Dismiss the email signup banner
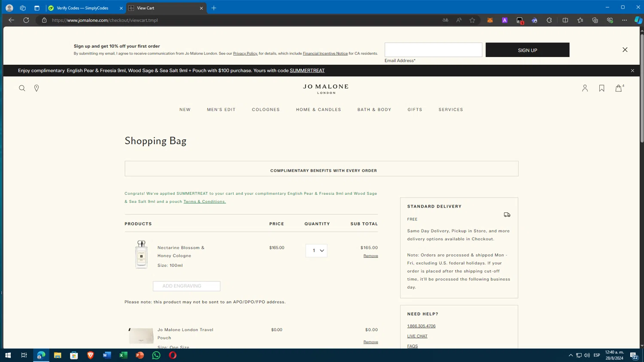 click(x=625, y=50)
